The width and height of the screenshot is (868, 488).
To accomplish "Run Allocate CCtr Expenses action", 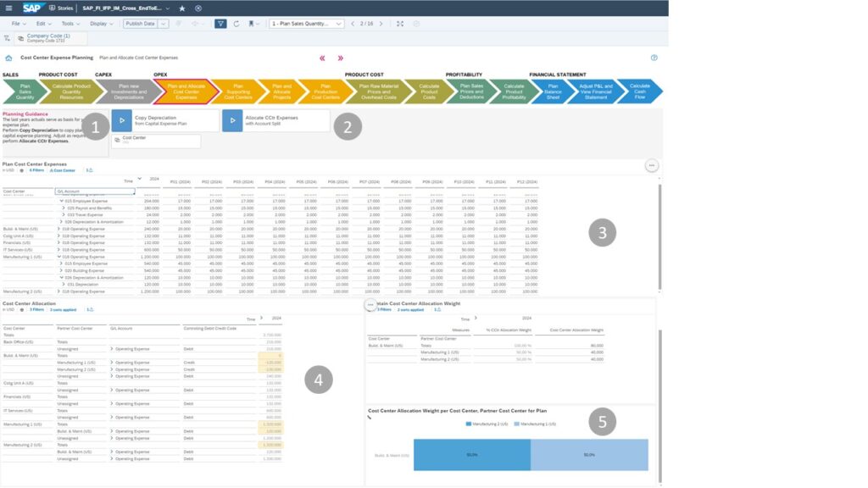I will [x=232, y=120].
